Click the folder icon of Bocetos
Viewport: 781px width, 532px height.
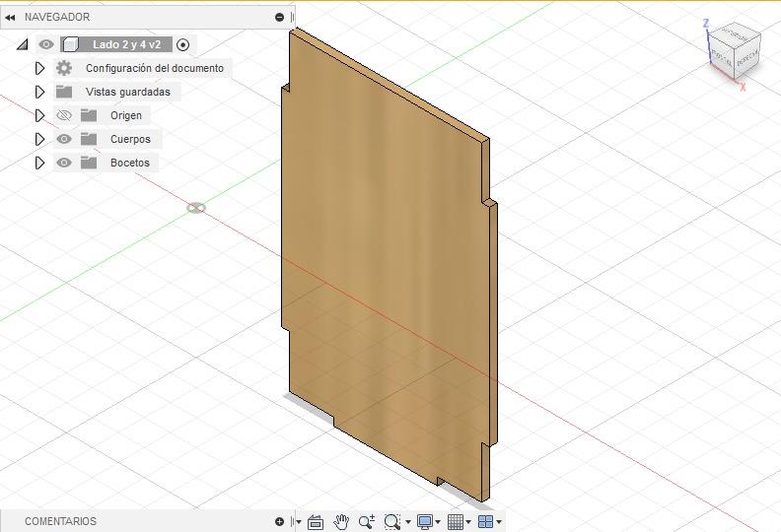click(x=89, y=163)
